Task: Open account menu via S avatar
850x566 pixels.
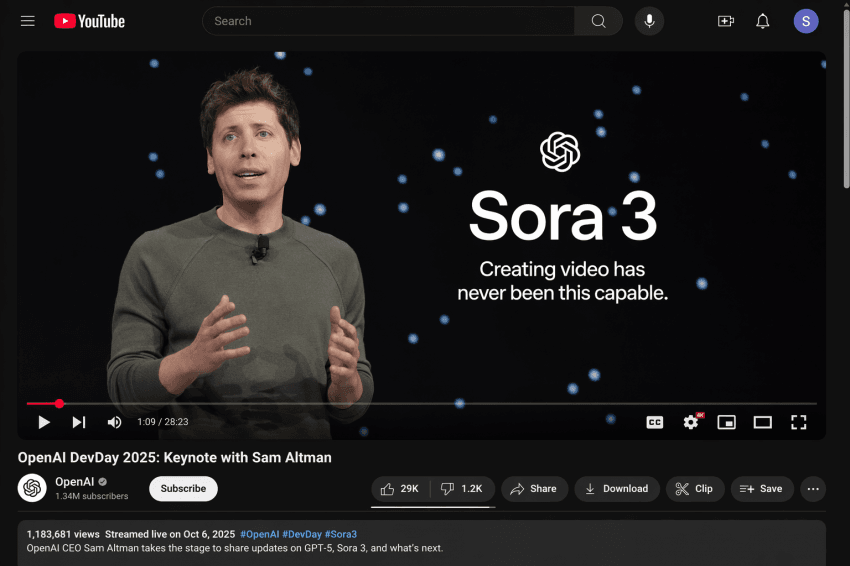Action: pos(806,21)
